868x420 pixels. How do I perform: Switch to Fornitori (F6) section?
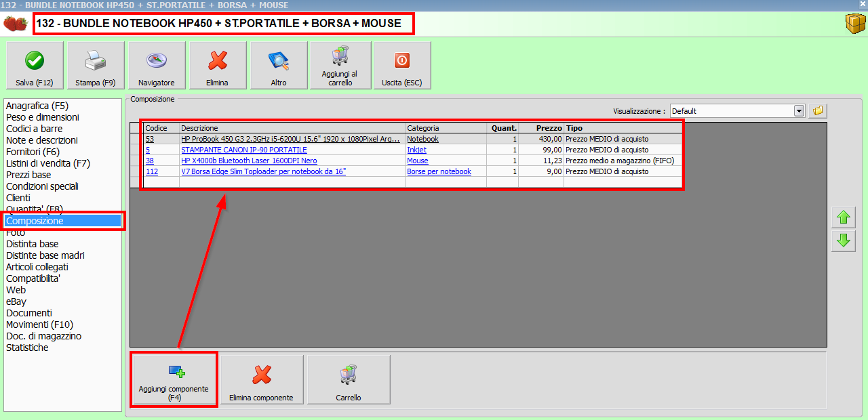(33, 152)
